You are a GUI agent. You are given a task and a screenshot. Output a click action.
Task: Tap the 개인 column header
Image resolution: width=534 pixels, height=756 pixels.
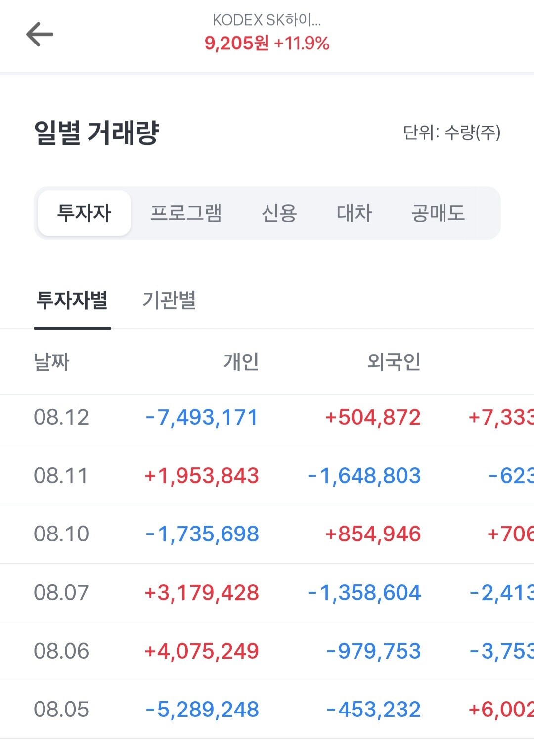point(241,361)
